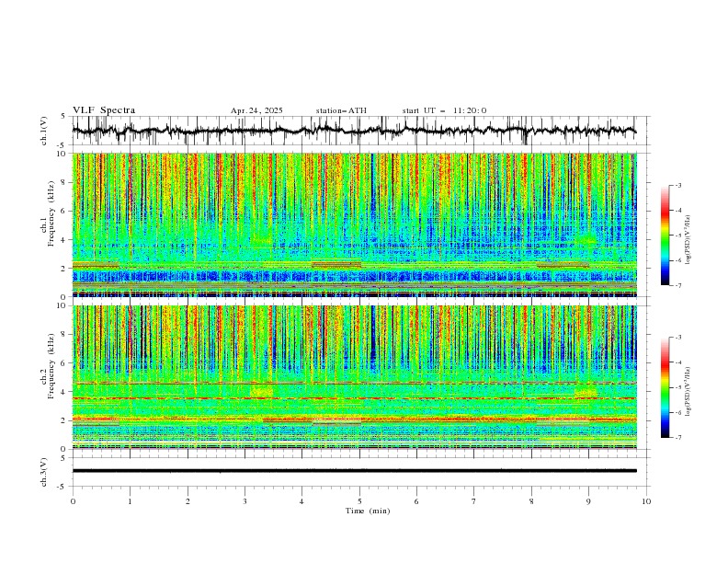Click the log(PSD) label beside ch.2 color scale

(688, 391)
